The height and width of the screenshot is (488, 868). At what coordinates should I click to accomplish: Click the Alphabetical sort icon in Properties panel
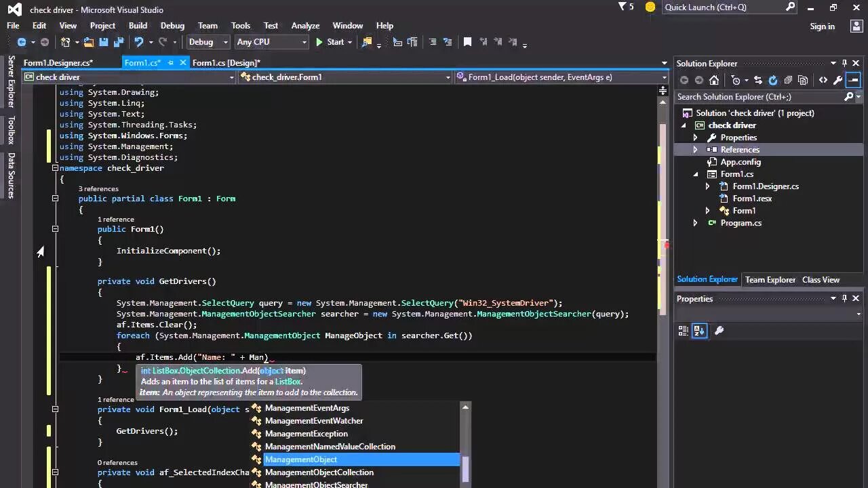pos(699,331)
